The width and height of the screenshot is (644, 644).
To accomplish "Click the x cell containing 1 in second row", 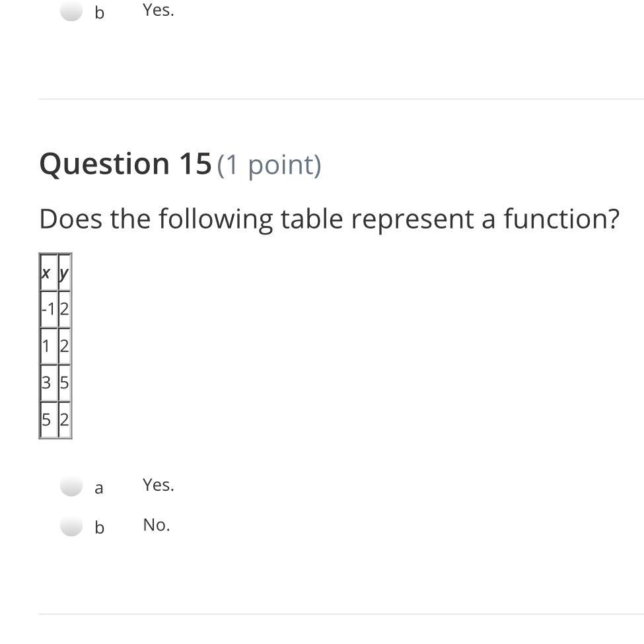I will (48, 346).
